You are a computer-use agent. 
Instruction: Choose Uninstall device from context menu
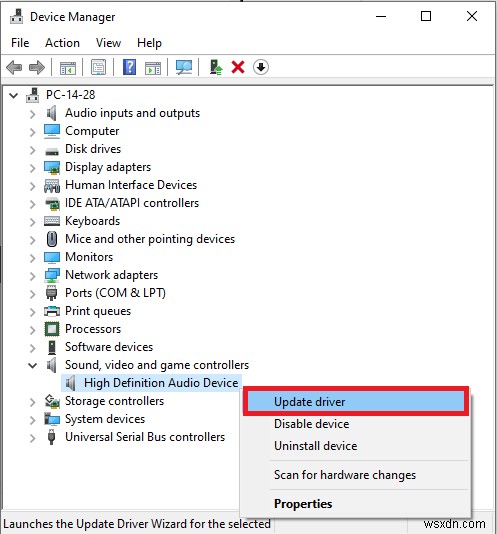pos(356,446)
